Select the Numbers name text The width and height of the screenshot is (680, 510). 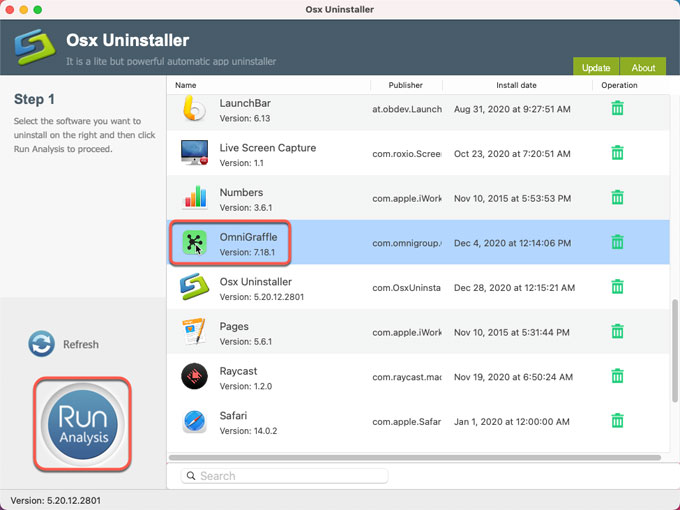pyautogui.click(x=241, y=193)
